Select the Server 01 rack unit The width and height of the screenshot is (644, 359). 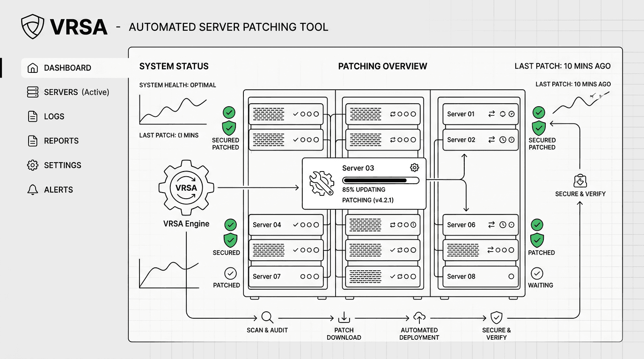pos(481,114)
